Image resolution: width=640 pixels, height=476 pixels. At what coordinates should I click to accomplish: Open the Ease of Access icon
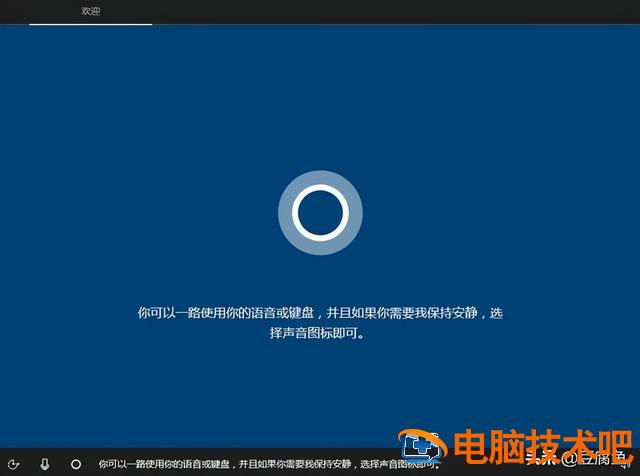13,464
